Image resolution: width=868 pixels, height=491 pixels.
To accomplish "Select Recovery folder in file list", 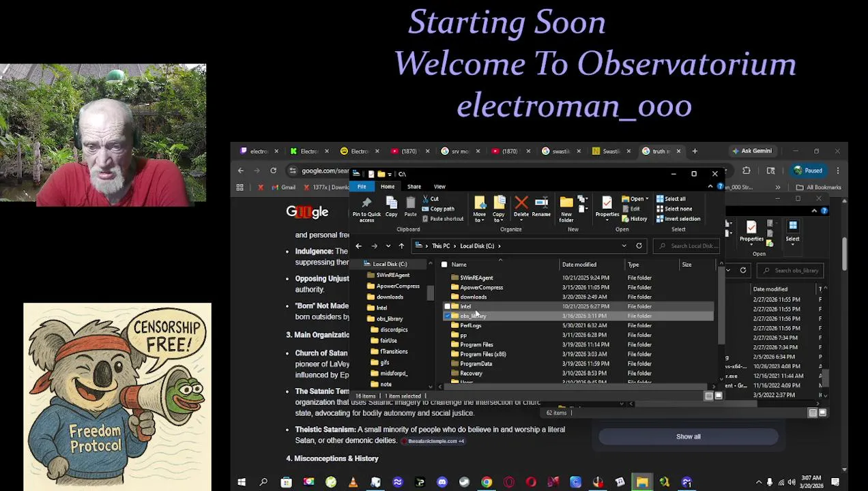I will pos(471,374).
